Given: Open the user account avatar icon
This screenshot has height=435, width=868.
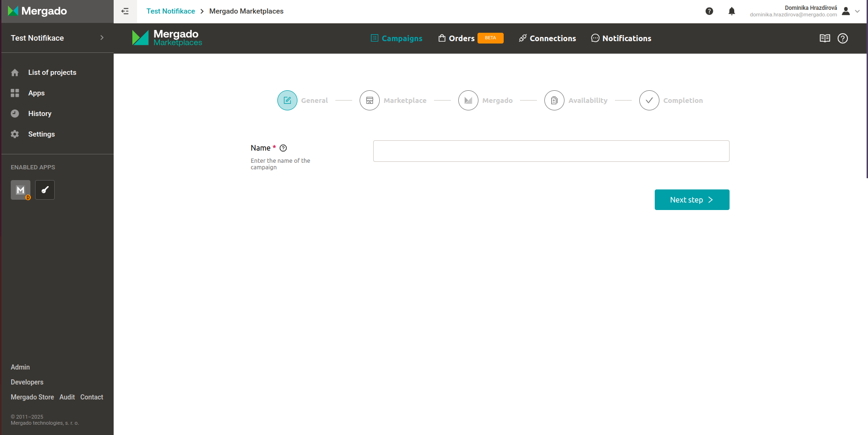Looking at the screenshot, I should (x=846, y=11).
